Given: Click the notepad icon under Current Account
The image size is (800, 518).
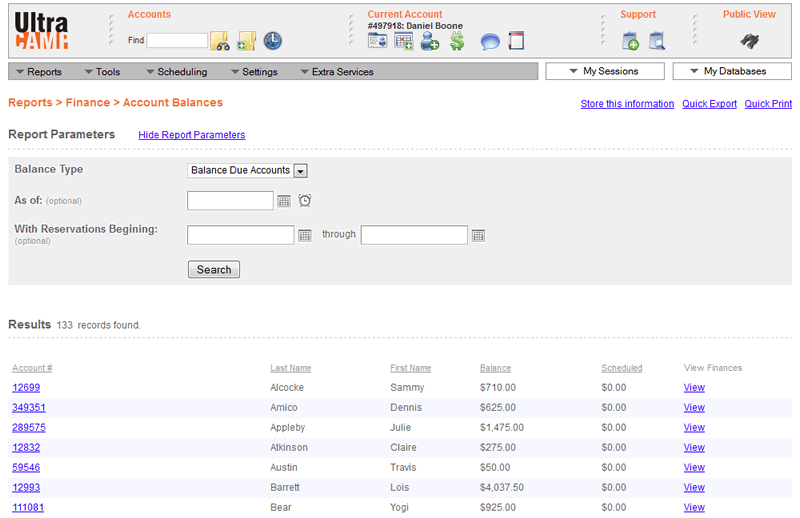Looking at the screenshot, I should [x=516, y=41].
